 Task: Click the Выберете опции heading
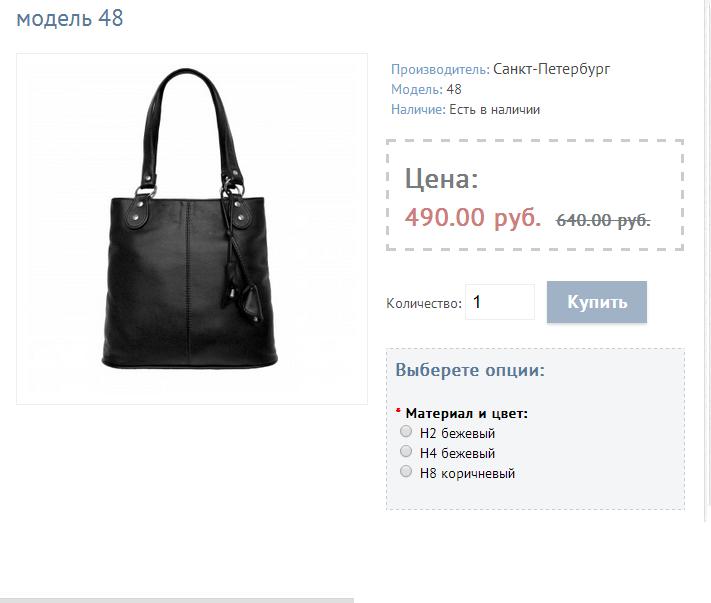tap(470, 370)
